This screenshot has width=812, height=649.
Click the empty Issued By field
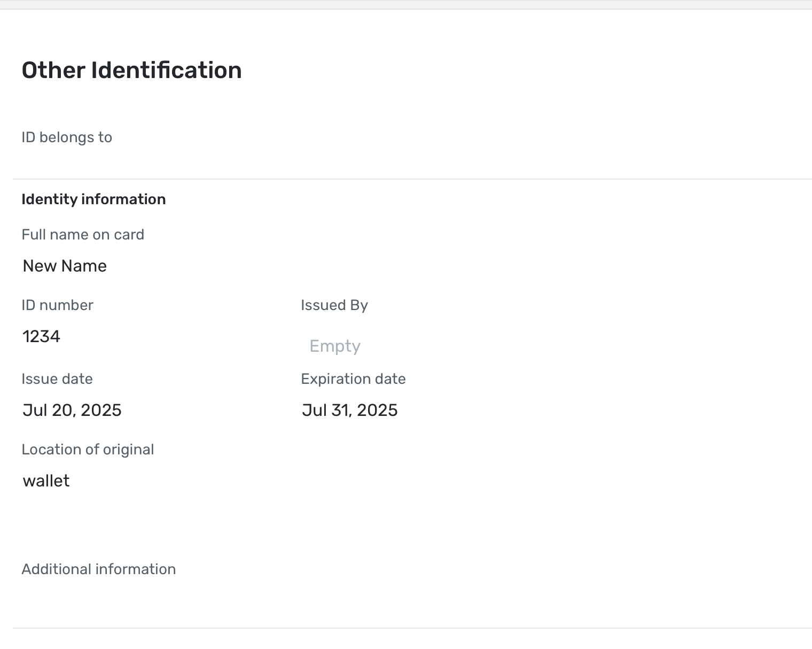click(335, 346)
